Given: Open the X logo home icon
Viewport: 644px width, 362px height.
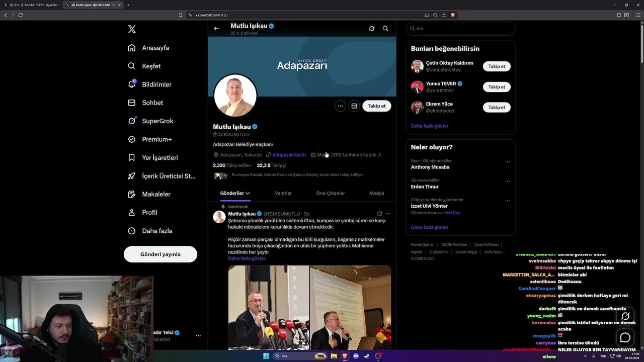Looking at the screenshot, I should tap(132, 29).
